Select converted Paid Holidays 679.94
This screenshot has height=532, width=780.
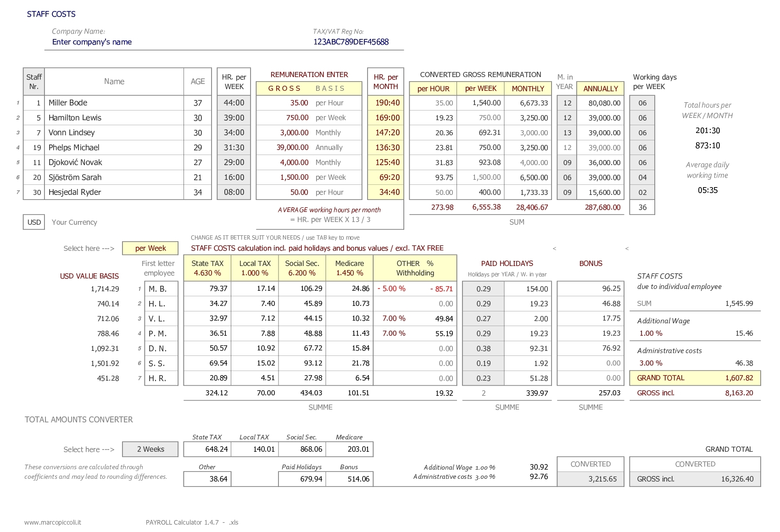pyautogui.click(x=302, y=479)
